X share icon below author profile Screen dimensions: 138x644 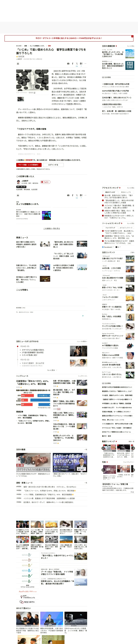[77, 195]
